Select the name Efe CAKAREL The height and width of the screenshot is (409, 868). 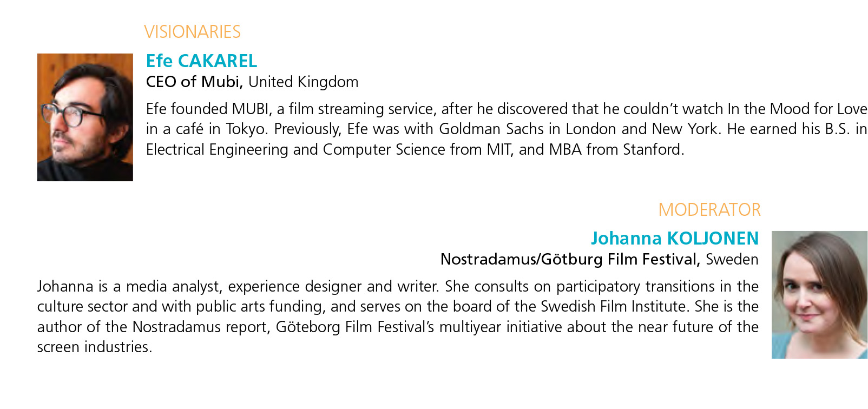(x=202, y=61)
